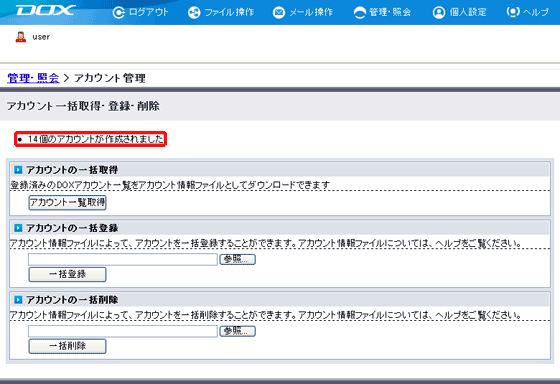Click 一括登録 button
Screen dimensions: 560x384
67,274
